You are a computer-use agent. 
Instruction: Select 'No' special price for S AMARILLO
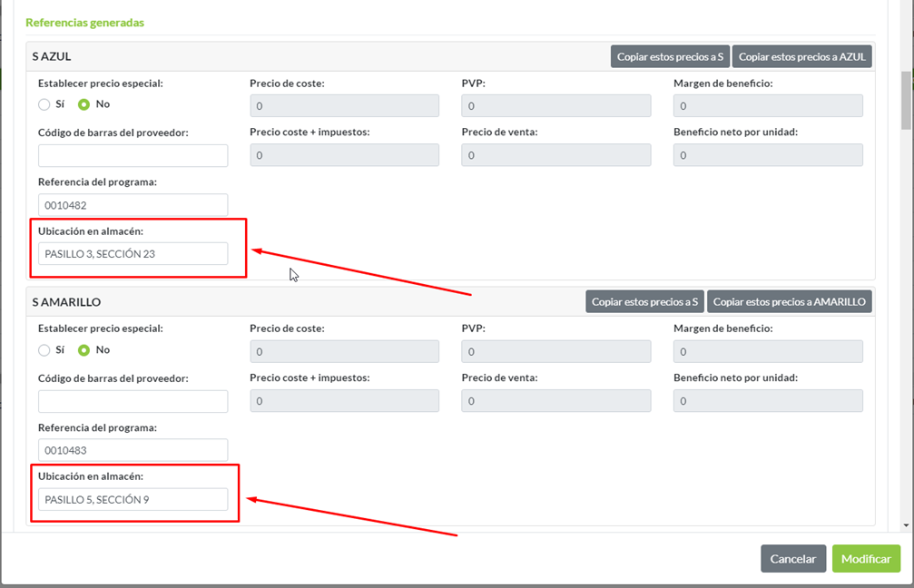[x=84, y=350]
